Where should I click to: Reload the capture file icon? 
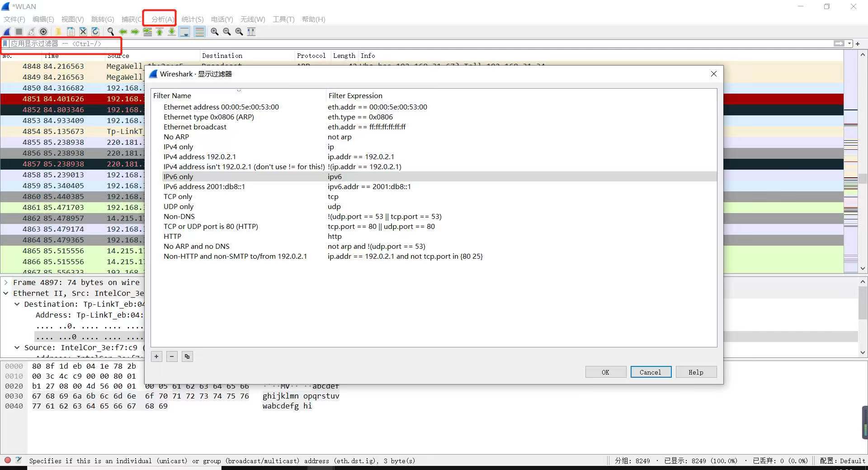point(95,32)
